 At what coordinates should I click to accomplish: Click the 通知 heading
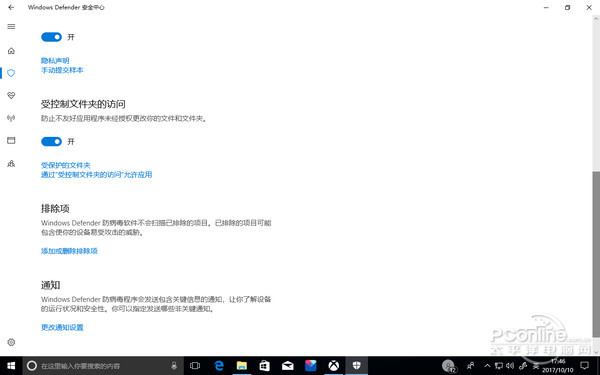51,285
